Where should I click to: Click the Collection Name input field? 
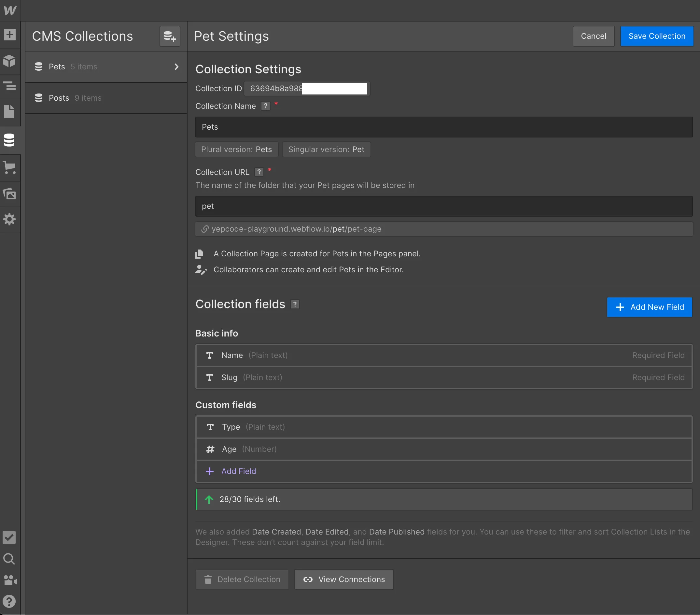443,127
